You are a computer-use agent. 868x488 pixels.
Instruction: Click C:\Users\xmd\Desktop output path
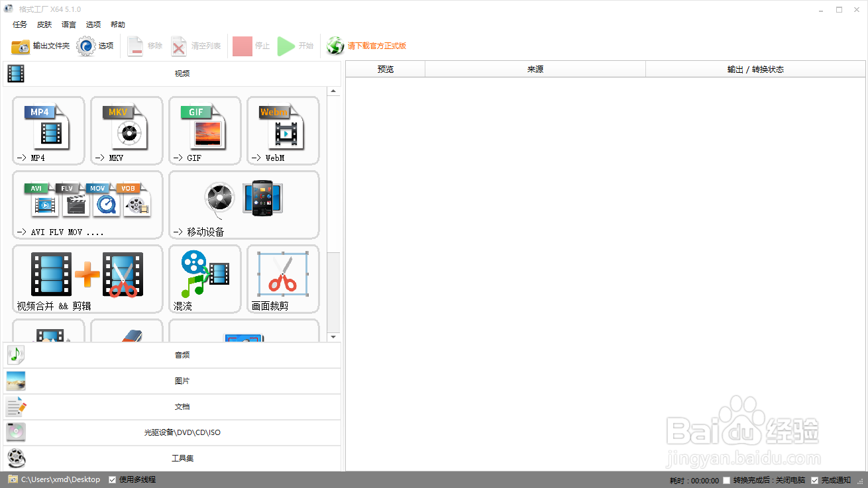click(60, 479)
